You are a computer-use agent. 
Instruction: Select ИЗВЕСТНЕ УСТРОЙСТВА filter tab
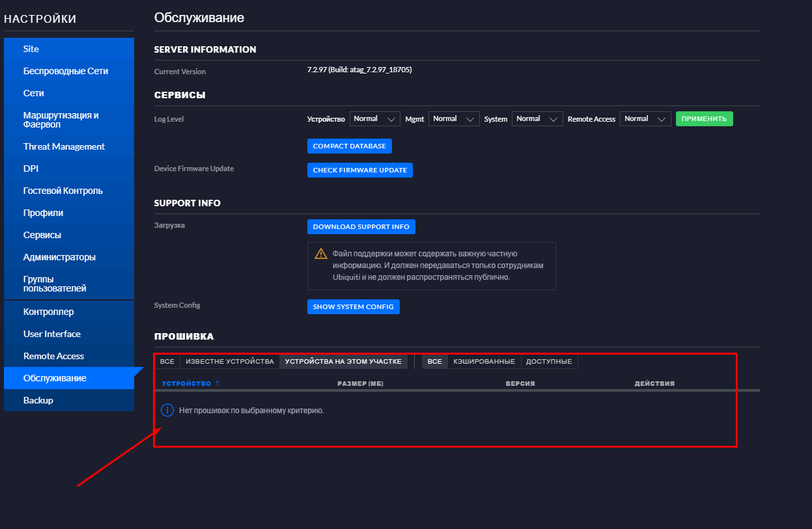click(x=230, y=361)
